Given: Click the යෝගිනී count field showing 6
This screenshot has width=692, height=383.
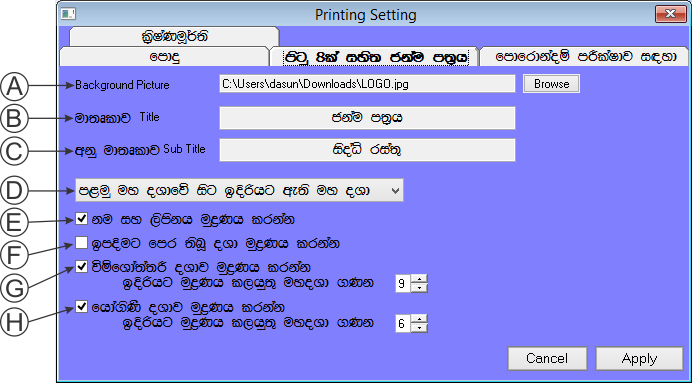Looking at the screenshot, I should click(x=403, y=323).
